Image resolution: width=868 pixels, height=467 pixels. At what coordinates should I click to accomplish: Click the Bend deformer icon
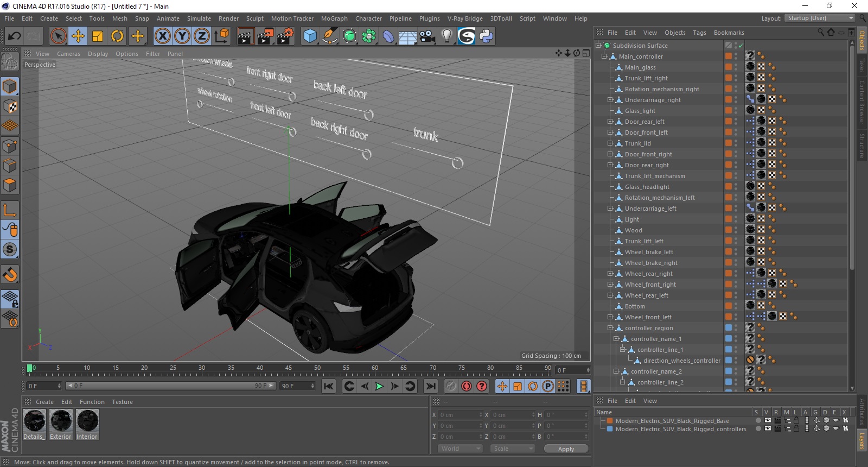coord(388,36)
